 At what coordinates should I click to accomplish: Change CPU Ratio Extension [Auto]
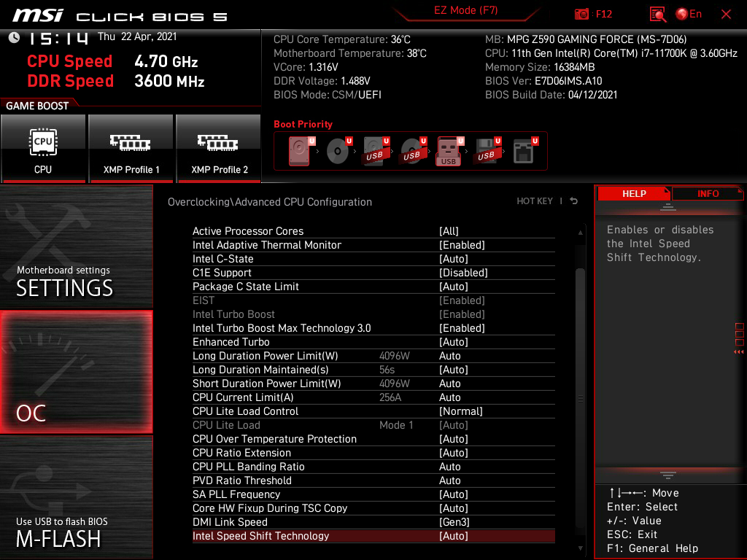(x=373, y=453)
